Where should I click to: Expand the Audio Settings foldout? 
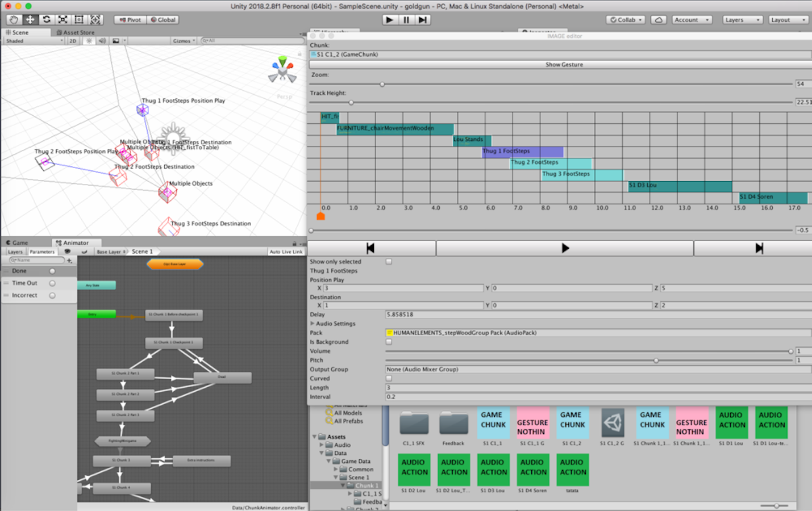(x=312, y=324)
